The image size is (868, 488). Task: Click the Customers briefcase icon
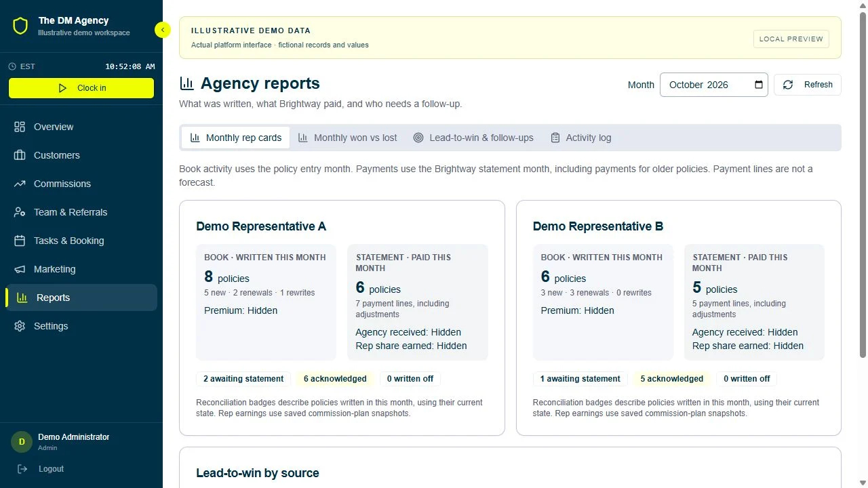(20, 155)
